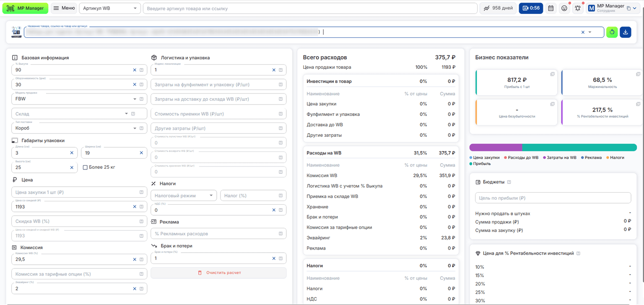The width and height of the screenshot is (644, 305).
Task: Open the Налоговый режим dropdown
Action: 184,196
